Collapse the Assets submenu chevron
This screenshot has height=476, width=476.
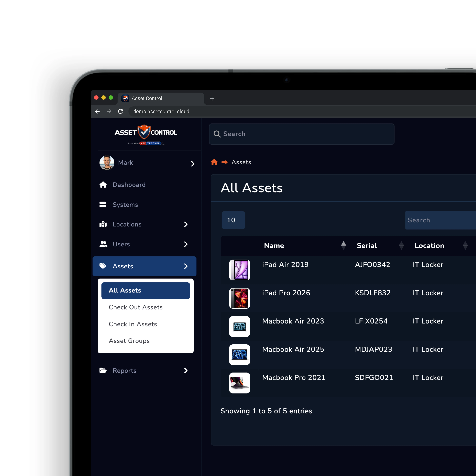click(x=186, y=266)
